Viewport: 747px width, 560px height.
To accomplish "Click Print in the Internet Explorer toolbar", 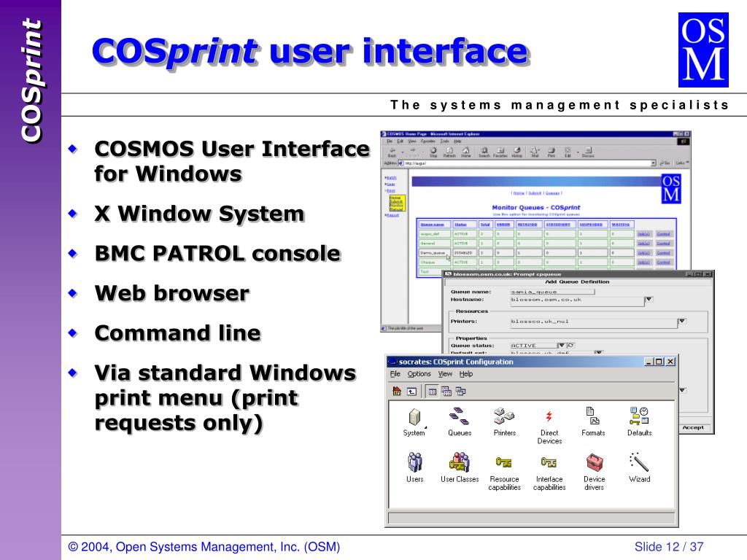I will point(551,152).
